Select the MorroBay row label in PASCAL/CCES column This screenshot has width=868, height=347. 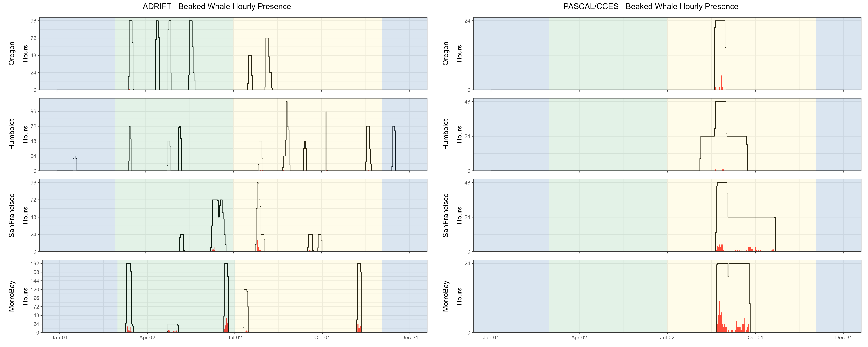(446, 296)
